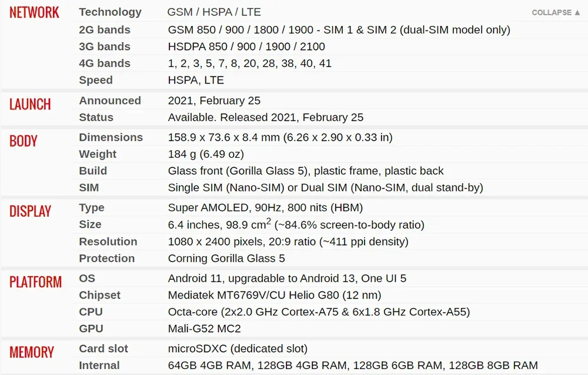Select the GPU label link

tap(91, 328)
